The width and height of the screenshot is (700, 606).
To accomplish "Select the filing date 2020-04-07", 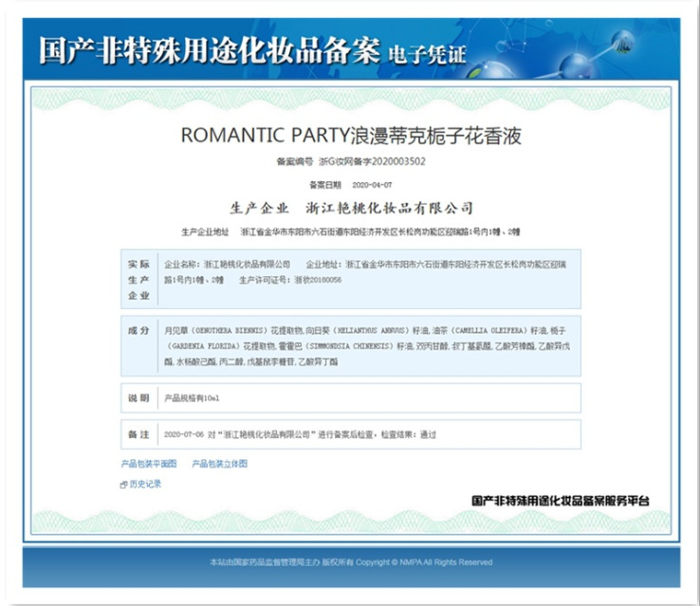I will (x=372, y=185).
